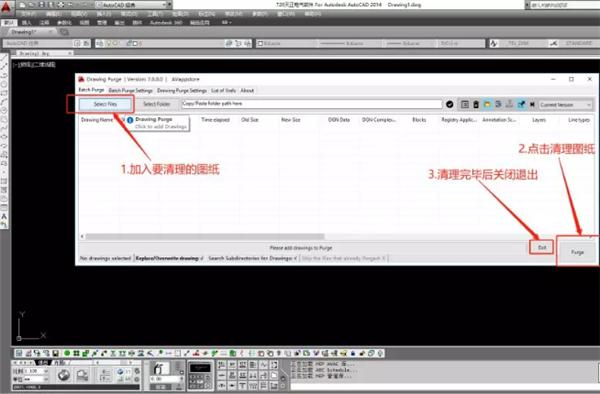This screenshot has height=394, width=600.
Task: Click the Registry Applic... column header
Action: click(459, 120)
